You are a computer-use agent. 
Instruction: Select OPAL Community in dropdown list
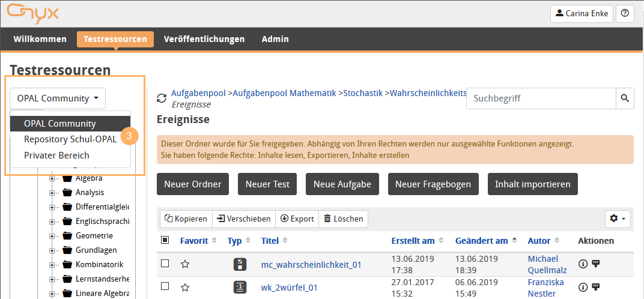[70, 124]
